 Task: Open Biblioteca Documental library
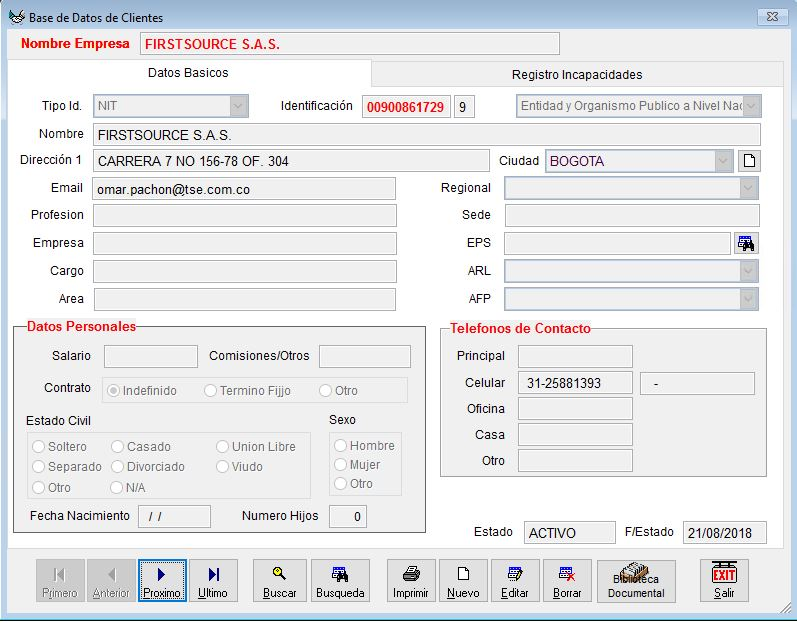click(636, 581)
